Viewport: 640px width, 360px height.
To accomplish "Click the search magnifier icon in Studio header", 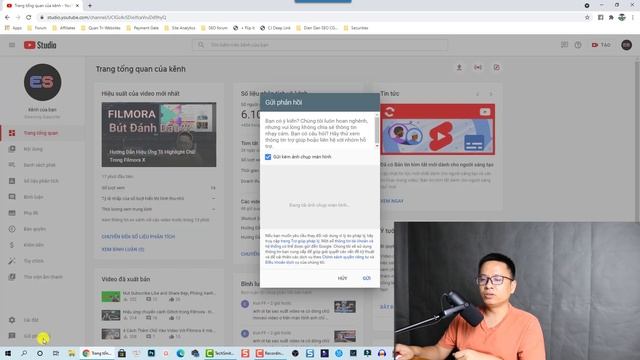I will (201, 45).
